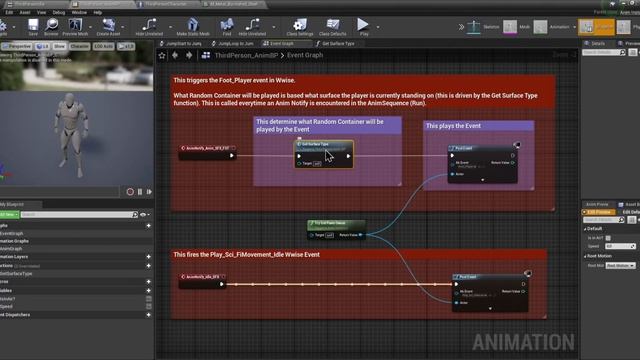Step forward in the viewport preview
The image size is (640, 360).
pos(149,191)
